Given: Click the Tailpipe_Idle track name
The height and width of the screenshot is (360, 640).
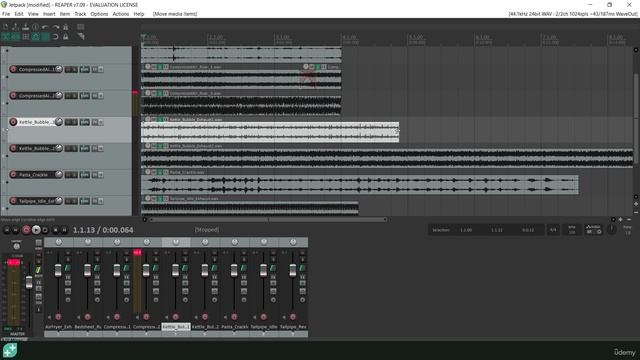Looking at the screenshot, I should pyautogui.click(x=37, y=201).
